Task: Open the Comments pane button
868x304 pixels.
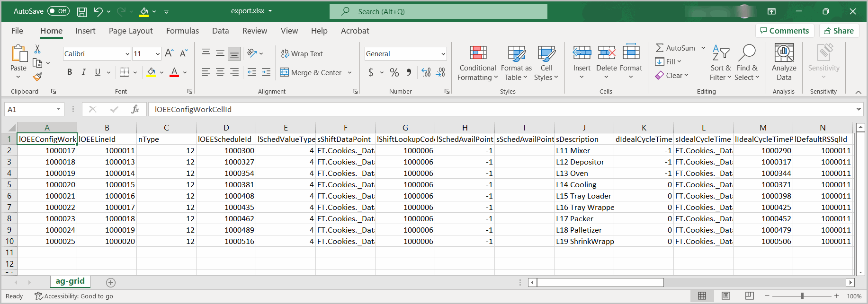Action: [785, 31]
